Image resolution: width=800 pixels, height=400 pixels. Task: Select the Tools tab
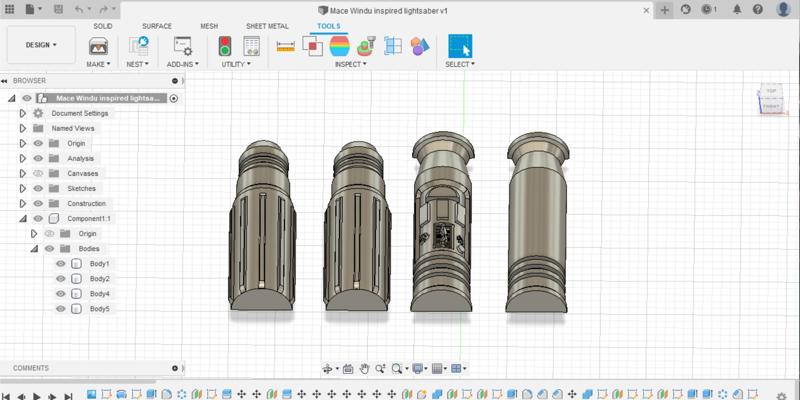click(x=329, y=26)
